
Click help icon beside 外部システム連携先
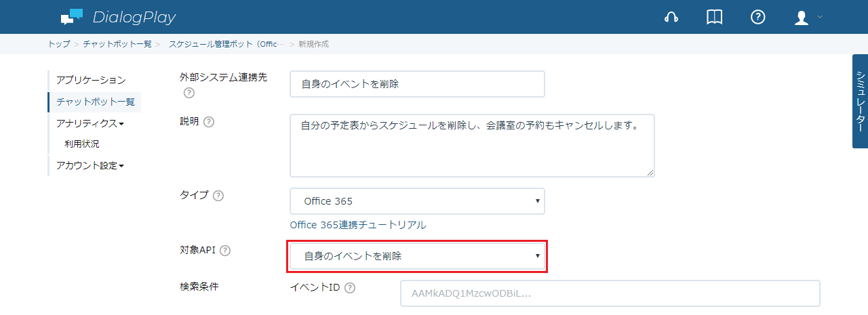pyautogui.click(x=189, y=93)
